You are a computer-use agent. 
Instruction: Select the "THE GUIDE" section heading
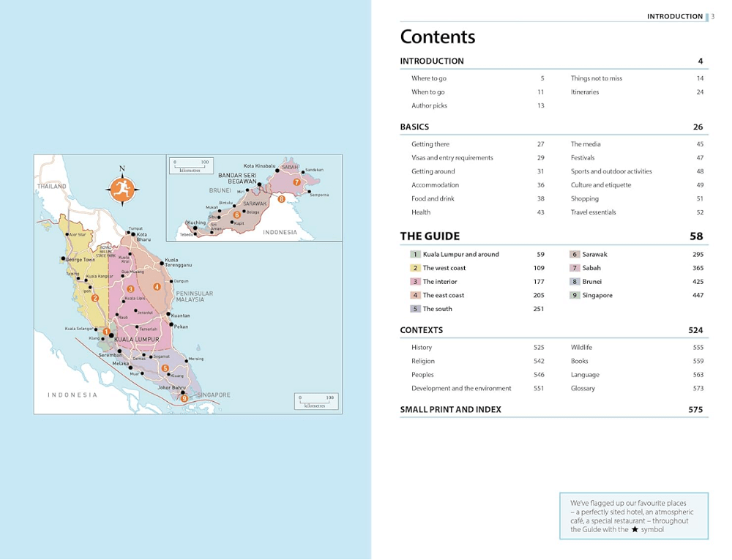tap(430, 236)
